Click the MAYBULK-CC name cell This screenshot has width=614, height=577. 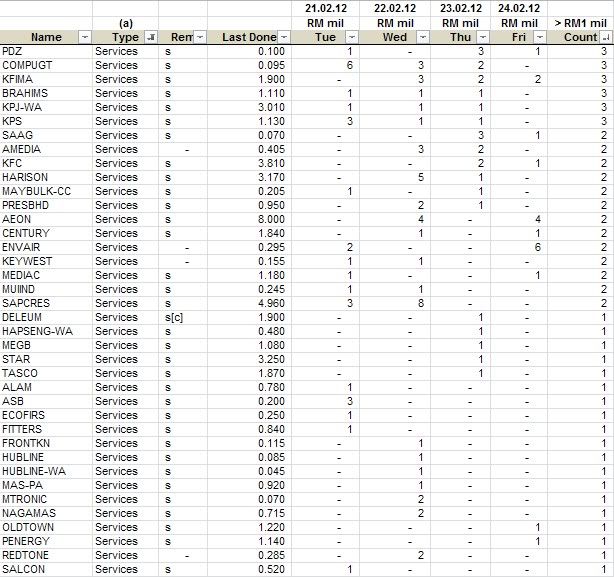click(x=46, y=191)
